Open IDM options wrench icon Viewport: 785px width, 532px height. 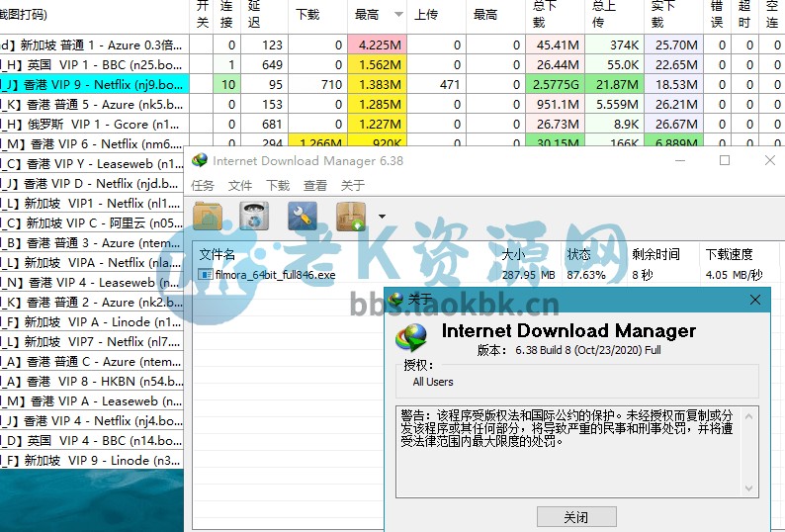coord(302,216)
